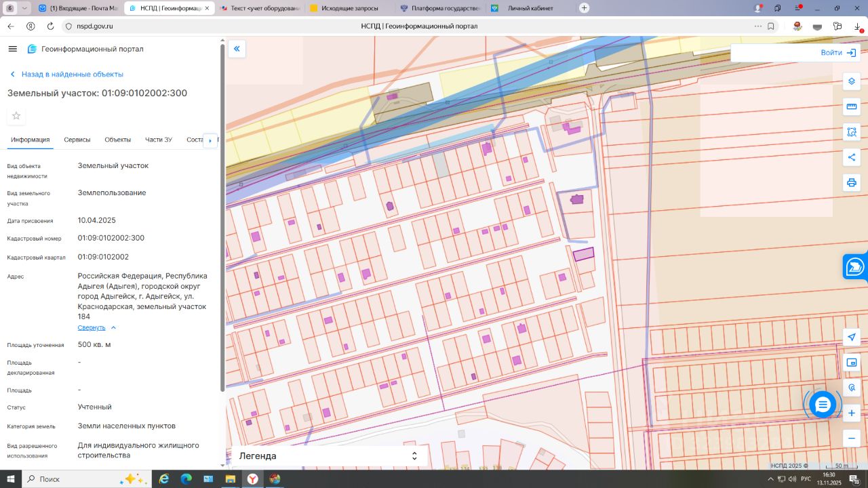This screenshot has width=868, height=488.
Task: Add parcel to favorites with star
Action: click(x=16, y=116)
